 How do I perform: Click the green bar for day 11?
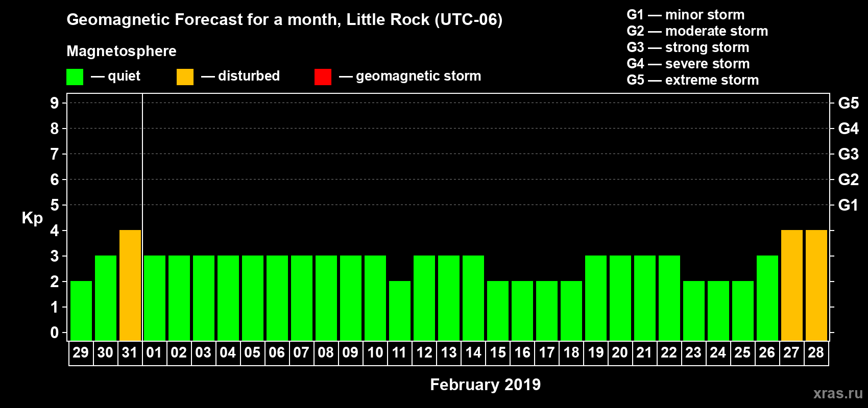pyautogui.click(x=400, y=311)
